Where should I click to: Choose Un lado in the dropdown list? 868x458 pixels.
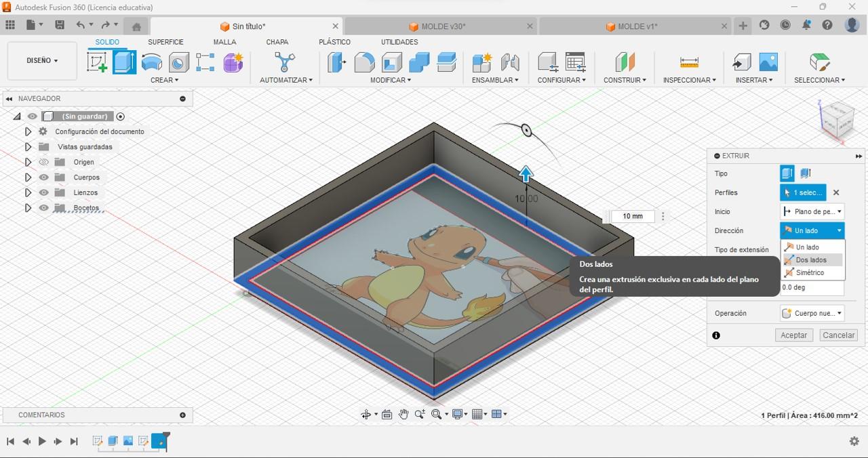coord(812,247)
